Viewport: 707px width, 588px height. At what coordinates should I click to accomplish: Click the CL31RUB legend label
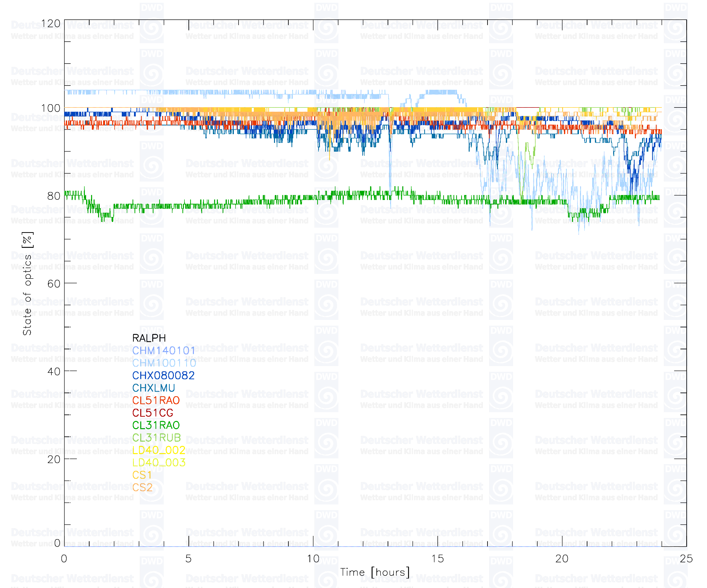(156, 438)
